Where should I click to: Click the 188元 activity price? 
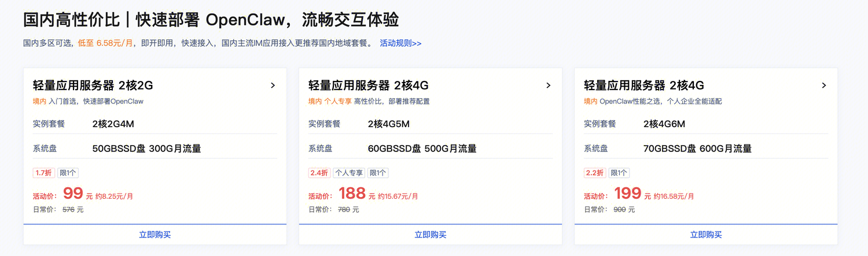352,194
